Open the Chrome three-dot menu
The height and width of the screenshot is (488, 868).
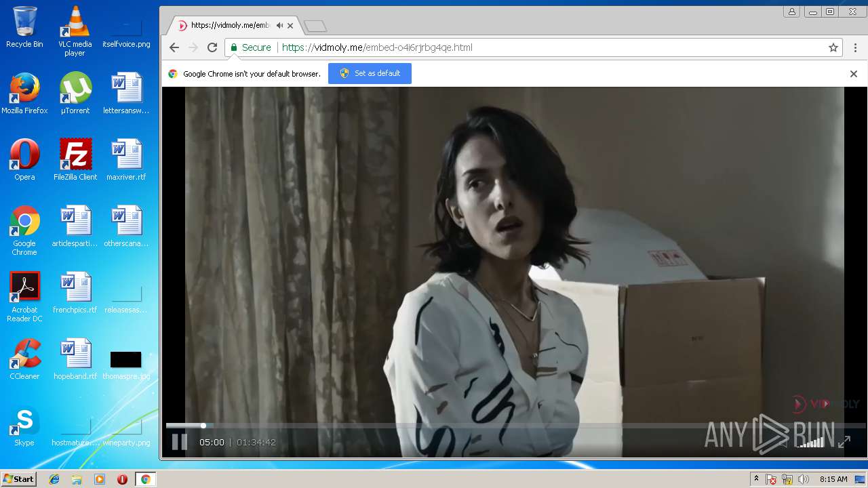click(x=855, y=47)
